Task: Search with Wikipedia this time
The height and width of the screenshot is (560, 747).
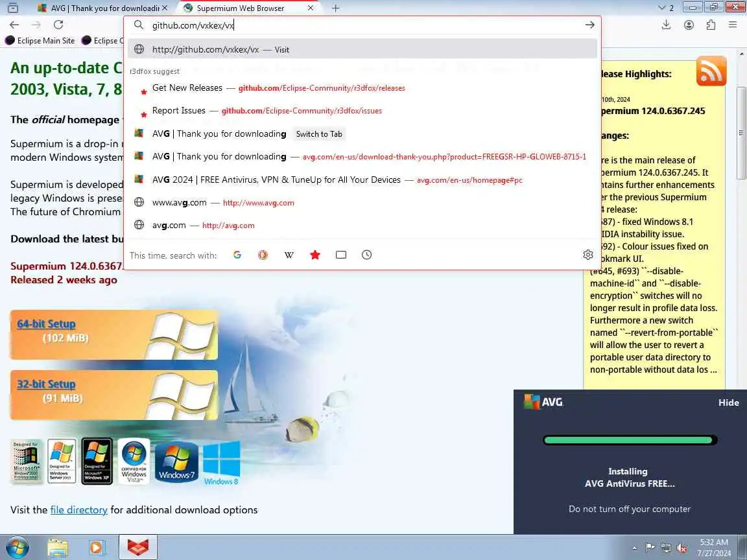Action: coord(289,255)
